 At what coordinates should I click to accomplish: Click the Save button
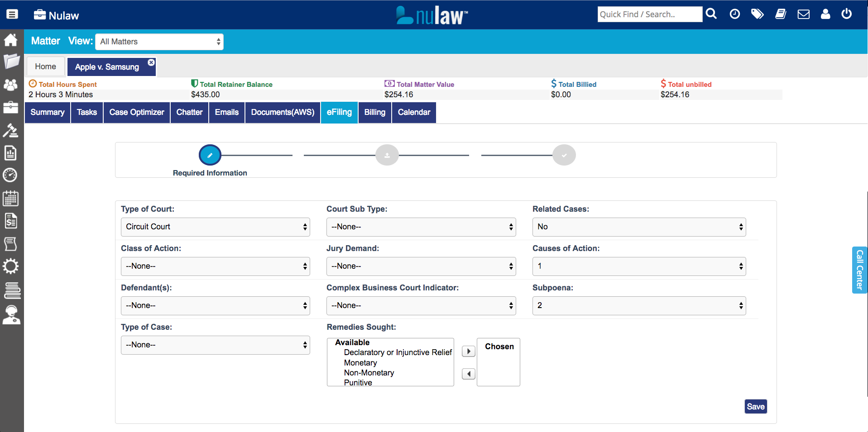(x=755, y=406)
